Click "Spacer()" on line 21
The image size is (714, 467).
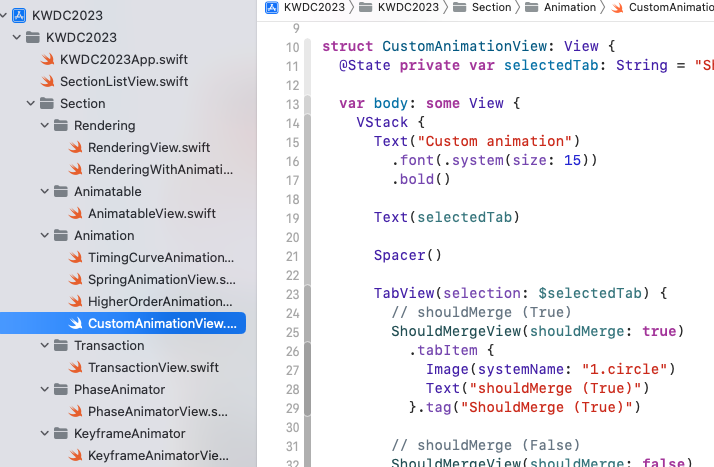tap(408, 255)
